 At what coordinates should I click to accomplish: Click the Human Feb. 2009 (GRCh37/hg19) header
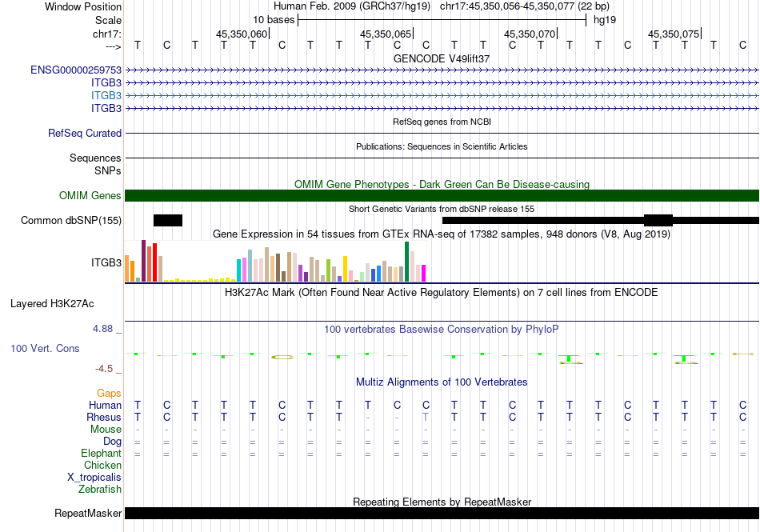click(352, 6)
